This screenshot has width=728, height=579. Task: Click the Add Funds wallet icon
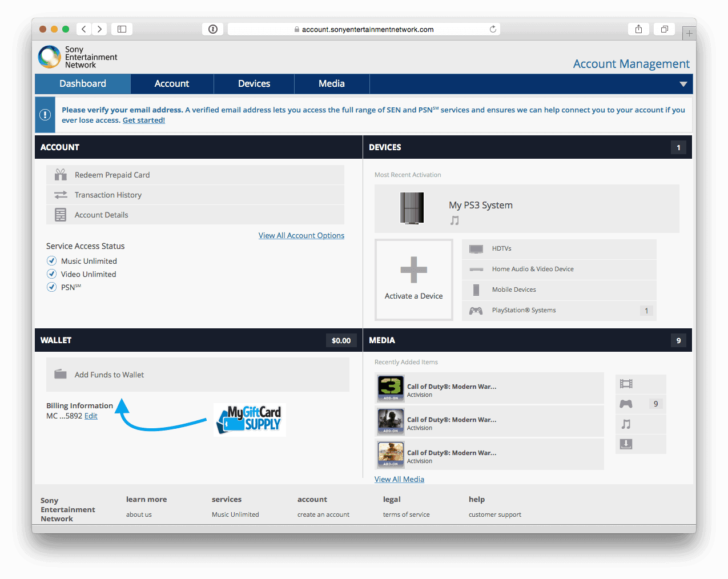click(x=61, y=374)
